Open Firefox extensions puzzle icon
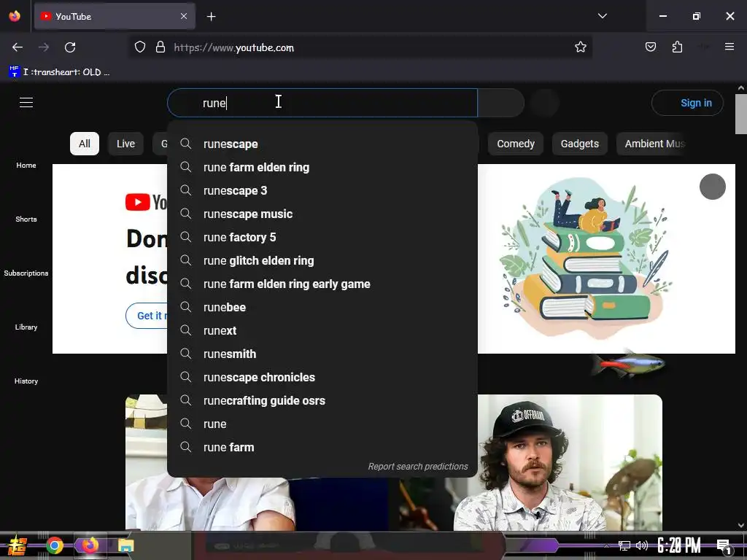 (677, 47)
